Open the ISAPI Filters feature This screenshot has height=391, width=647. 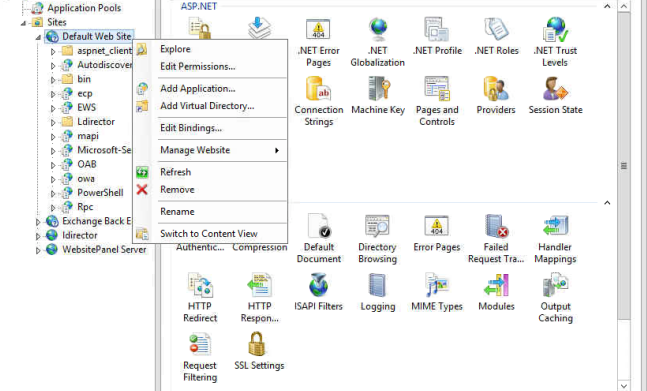(x=318, y=292)
